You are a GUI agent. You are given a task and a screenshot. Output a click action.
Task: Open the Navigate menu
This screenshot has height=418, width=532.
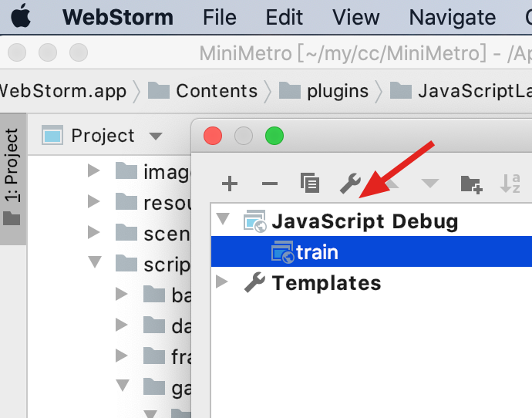pyautogui.click(x=452, y=16)
